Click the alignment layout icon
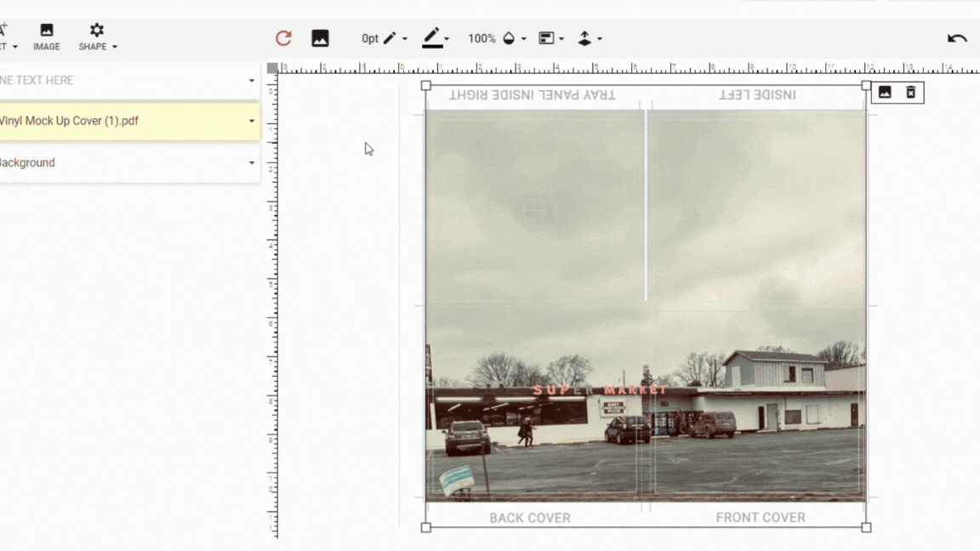The width and height of the screenshot is (980, 551). click(546, 38)
